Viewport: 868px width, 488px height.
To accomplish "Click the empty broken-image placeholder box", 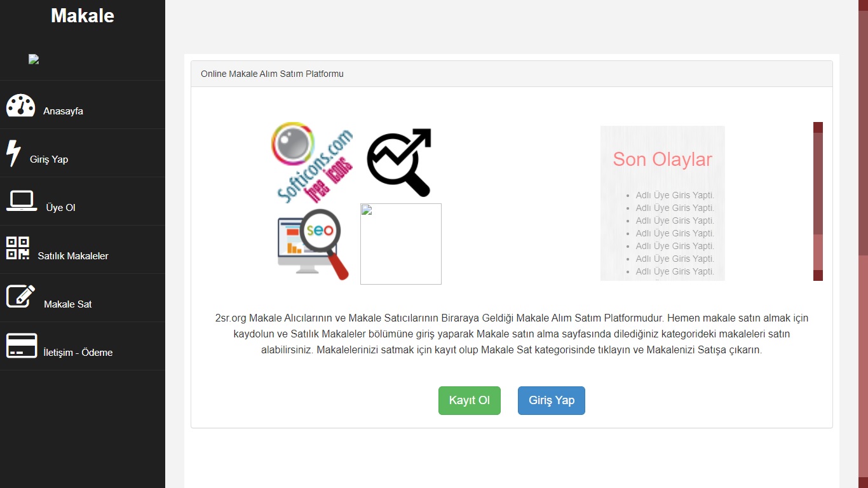I will [x=400, y=244].
